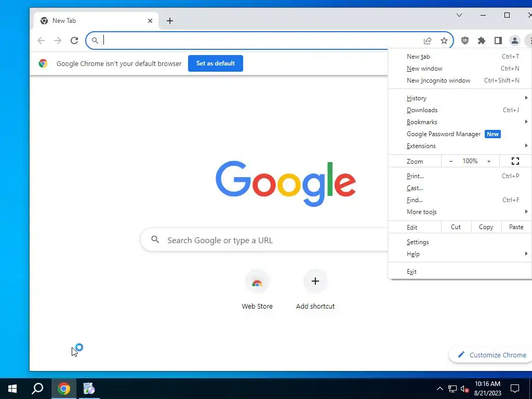This screenshot has height=399, width=532.
Task: Open Settings from the menu
Action: (x=460, y=242)
